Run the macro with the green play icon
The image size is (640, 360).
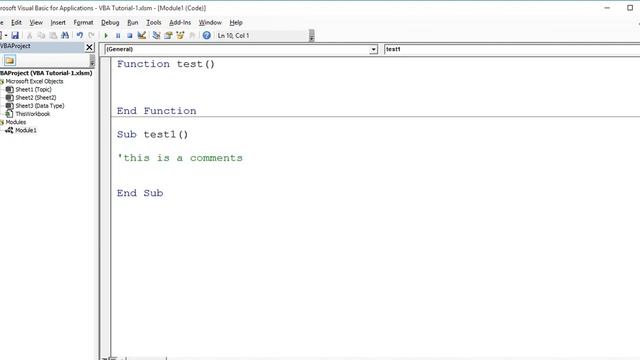pos(106,36)
